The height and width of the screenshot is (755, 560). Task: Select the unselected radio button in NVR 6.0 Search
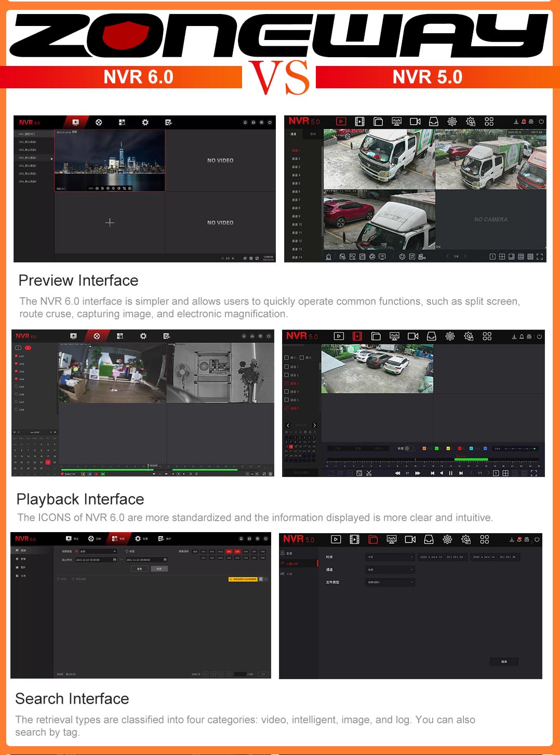[127, 551]
